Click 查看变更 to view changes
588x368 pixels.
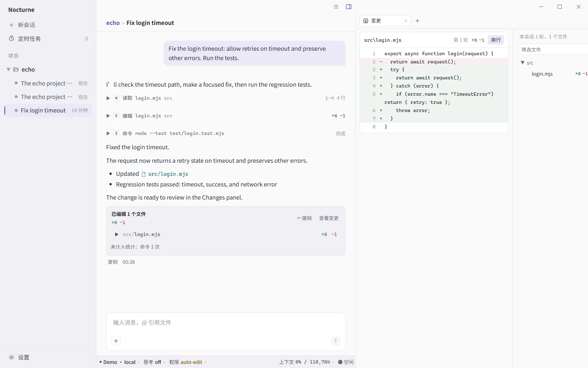(x=329, y=218)
